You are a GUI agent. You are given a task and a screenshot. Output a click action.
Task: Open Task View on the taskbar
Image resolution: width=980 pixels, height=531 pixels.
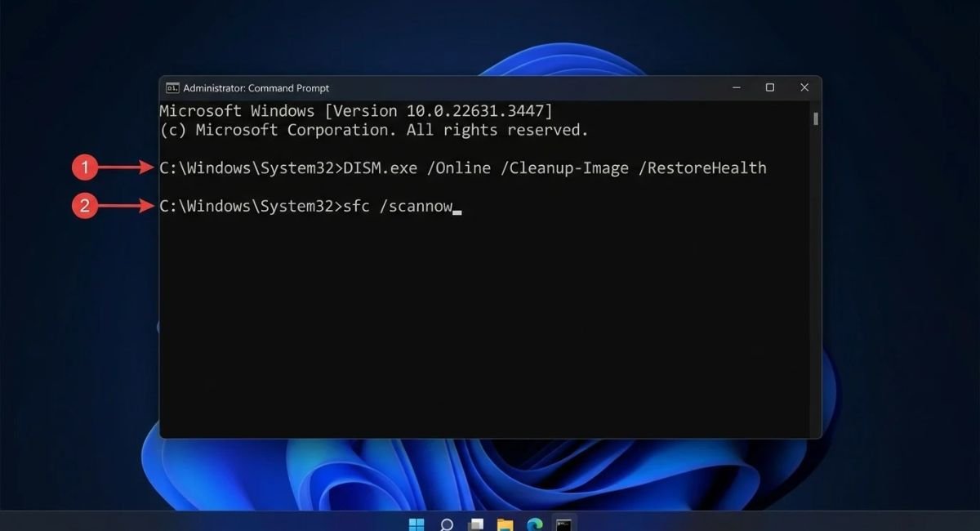476,524
